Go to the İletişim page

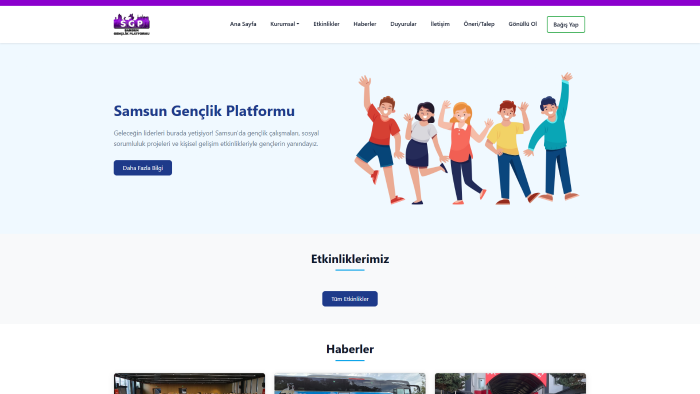[440, 24]
